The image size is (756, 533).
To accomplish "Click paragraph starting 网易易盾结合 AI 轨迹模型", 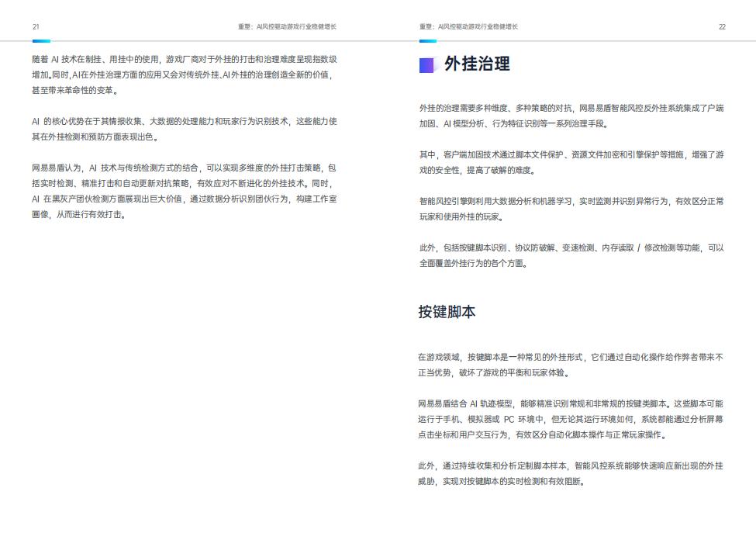I will [571, 419].
